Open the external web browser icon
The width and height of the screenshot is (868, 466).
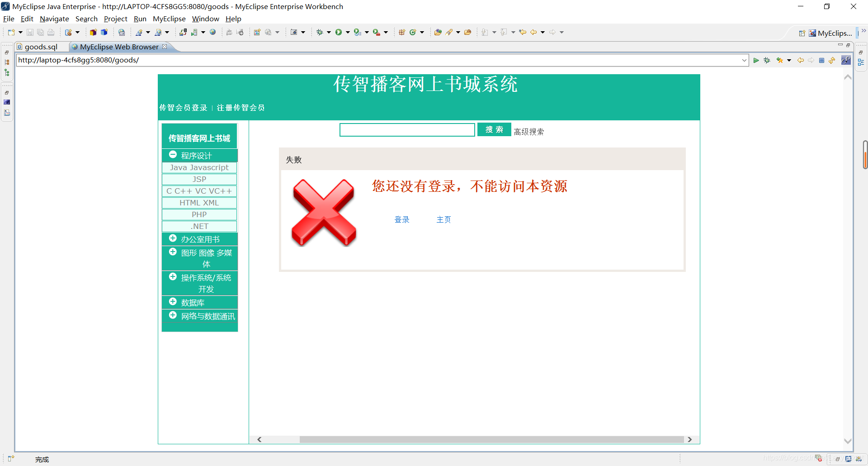click(212, 32)
